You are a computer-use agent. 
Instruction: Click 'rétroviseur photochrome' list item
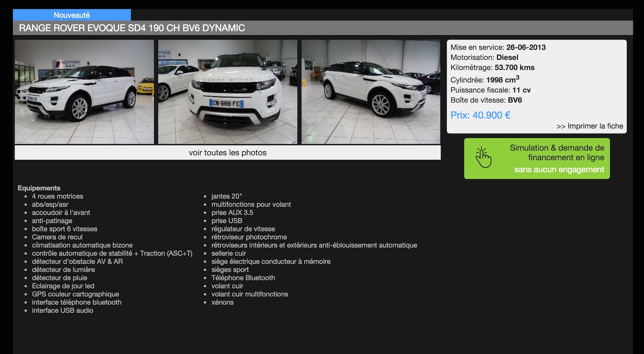[x=249, y=237]
